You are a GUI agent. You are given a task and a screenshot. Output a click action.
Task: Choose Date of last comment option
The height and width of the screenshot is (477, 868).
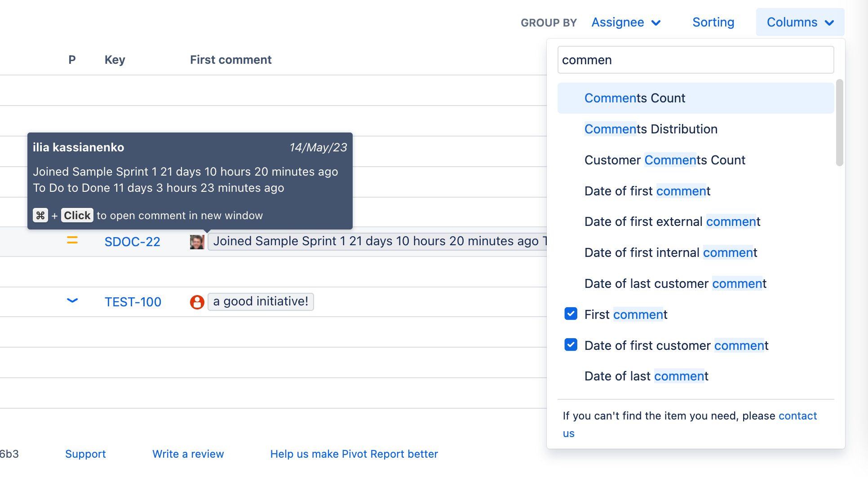click(x=695, y=376)
